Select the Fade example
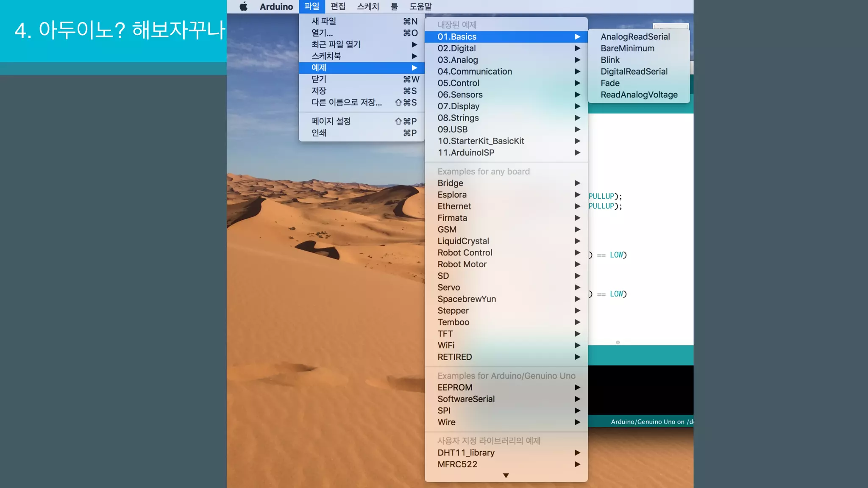The image size is (868, 488). pyautogui.click(x=610, y=83)
